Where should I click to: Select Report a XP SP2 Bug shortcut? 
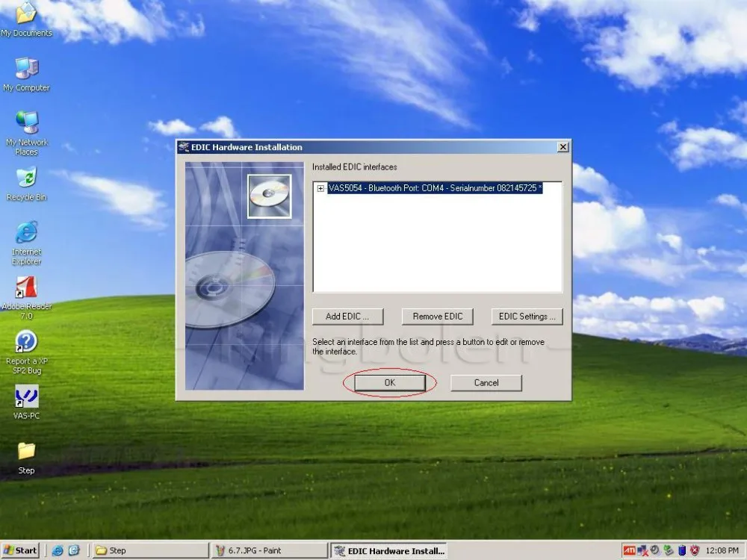coord(27,353)
